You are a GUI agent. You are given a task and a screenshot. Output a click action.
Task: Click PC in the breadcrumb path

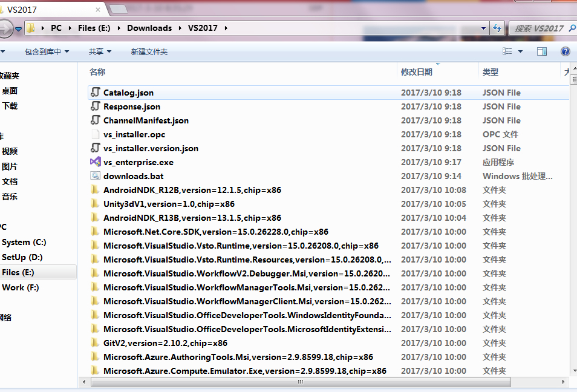pos(56,28)
